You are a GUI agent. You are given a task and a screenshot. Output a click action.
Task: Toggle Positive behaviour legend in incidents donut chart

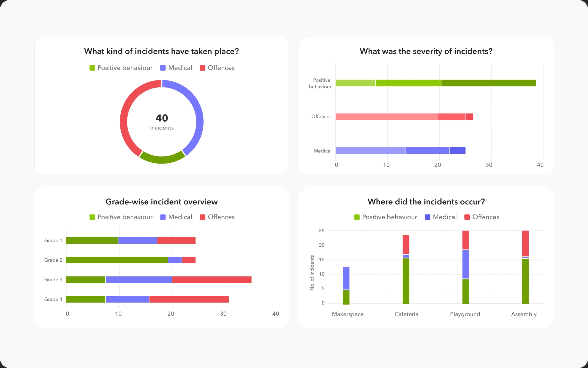pyautogui.click(x=121, y=68)
